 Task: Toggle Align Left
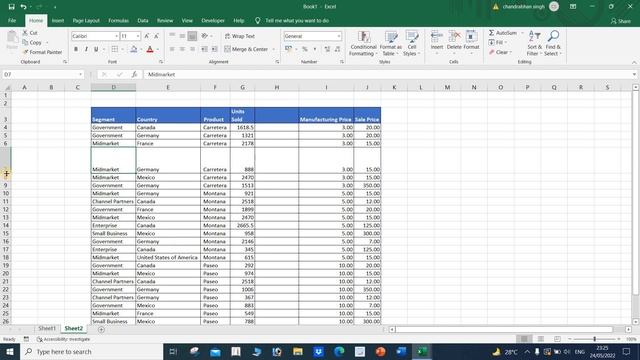tap(172, 49)
